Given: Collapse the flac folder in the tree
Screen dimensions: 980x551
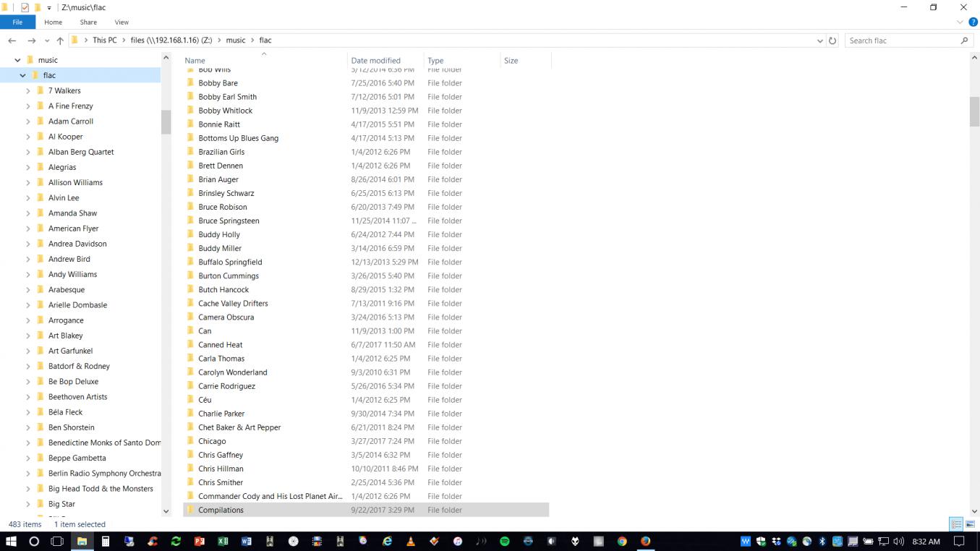Looking at the screenshot, I should (x=23, y=75).
